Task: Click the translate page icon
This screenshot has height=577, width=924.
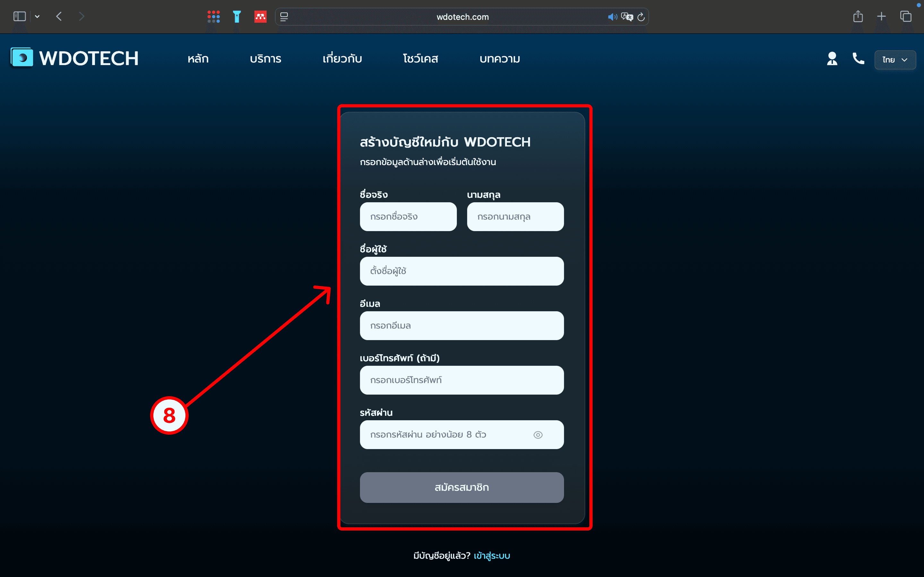Action: coord(627,17)
